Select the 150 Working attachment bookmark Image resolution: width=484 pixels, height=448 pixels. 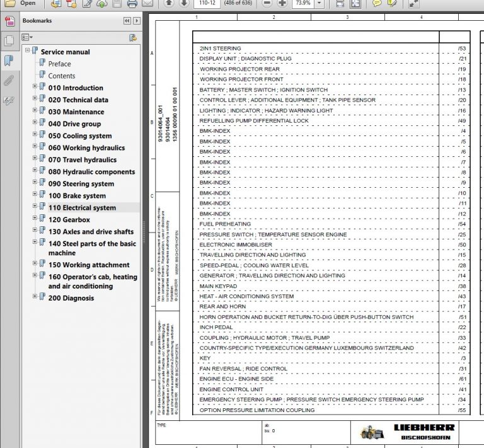pos(89,265)
